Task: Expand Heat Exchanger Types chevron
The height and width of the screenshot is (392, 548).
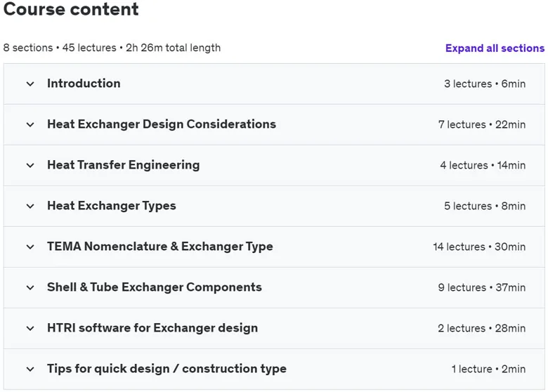Action: click(x=30, y=206)
